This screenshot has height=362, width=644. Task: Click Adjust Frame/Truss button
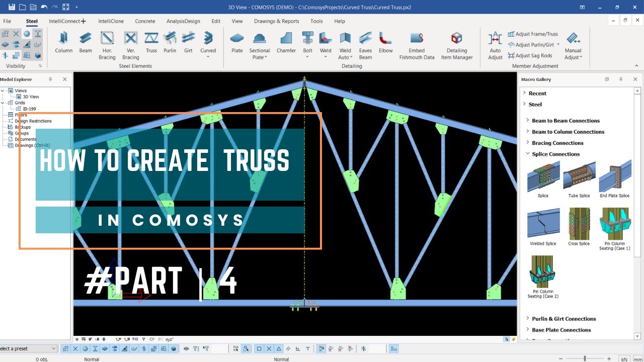533,34
